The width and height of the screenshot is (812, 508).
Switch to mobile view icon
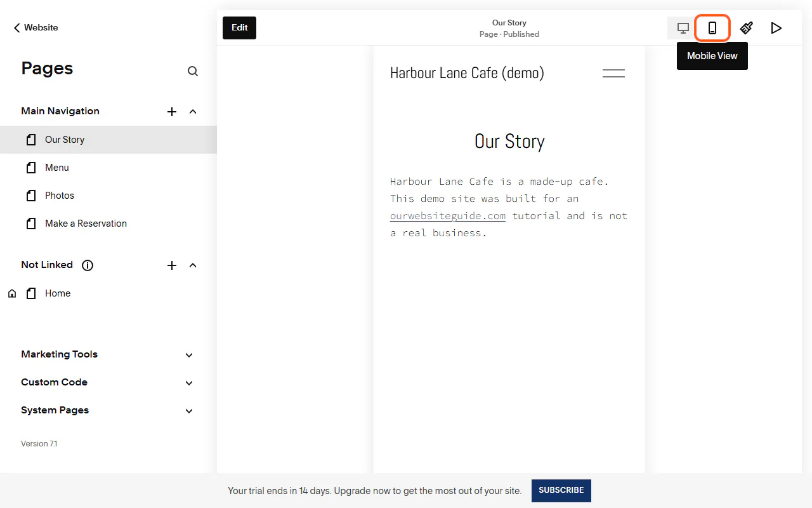pos(712,28)
